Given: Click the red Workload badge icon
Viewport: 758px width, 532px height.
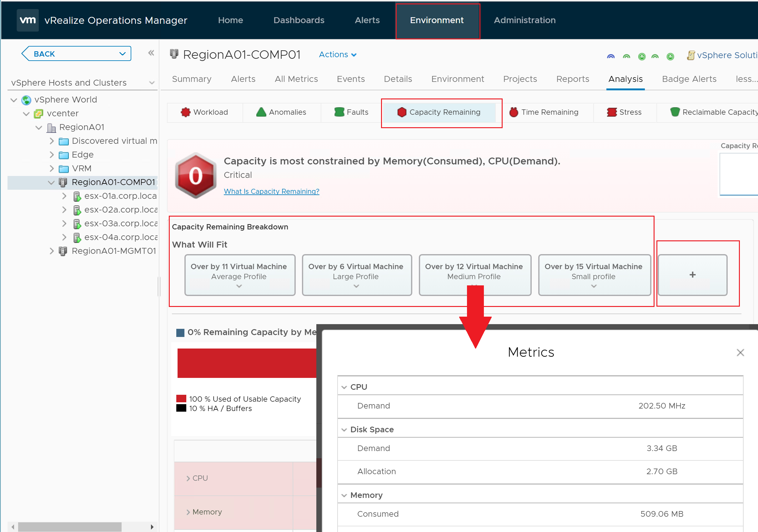Looking at the screenshot, I should click(186, 112).
